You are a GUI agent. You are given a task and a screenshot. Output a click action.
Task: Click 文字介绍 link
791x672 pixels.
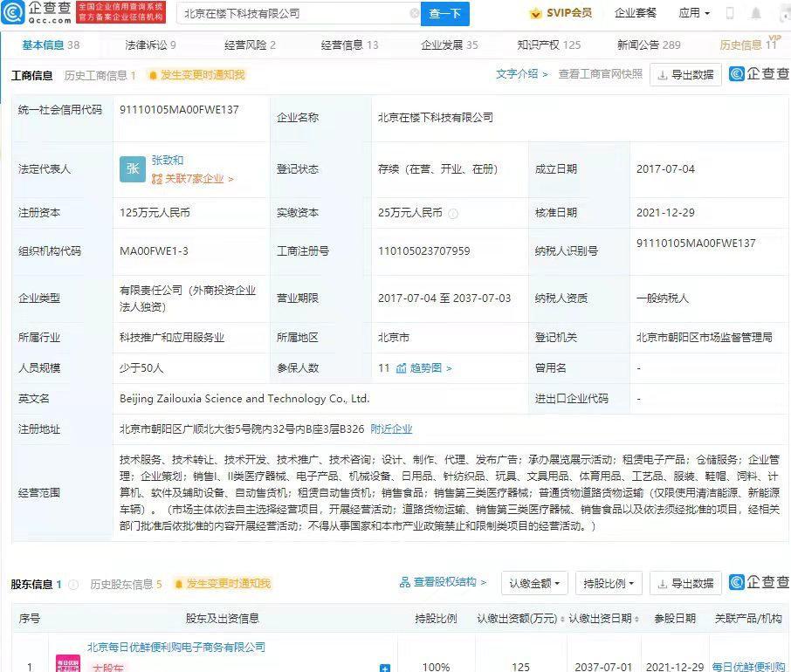pos(521,74)
